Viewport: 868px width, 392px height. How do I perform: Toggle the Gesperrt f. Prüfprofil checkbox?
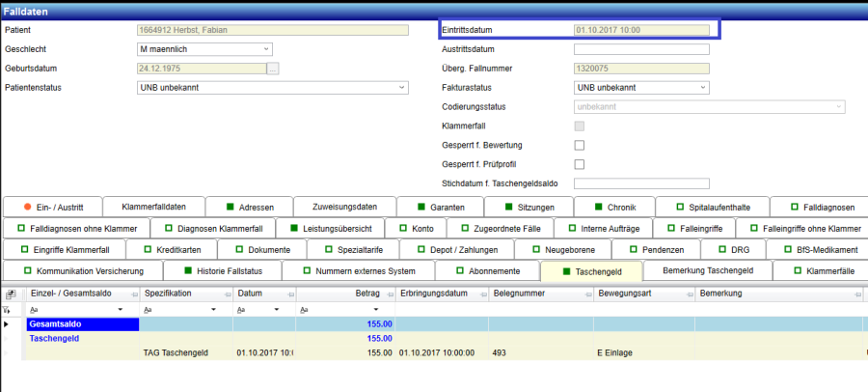[x=580, y=164]
